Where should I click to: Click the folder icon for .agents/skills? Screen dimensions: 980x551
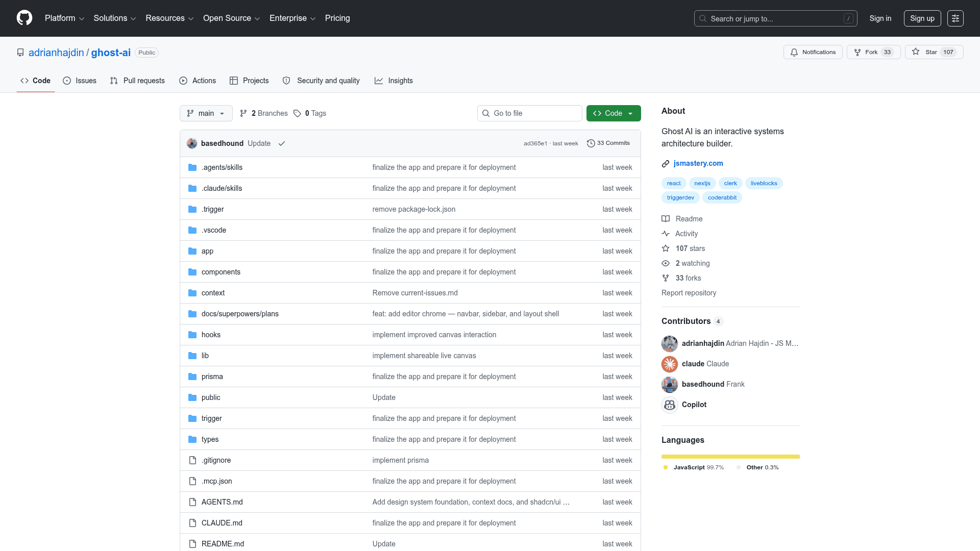coord(192,167)
